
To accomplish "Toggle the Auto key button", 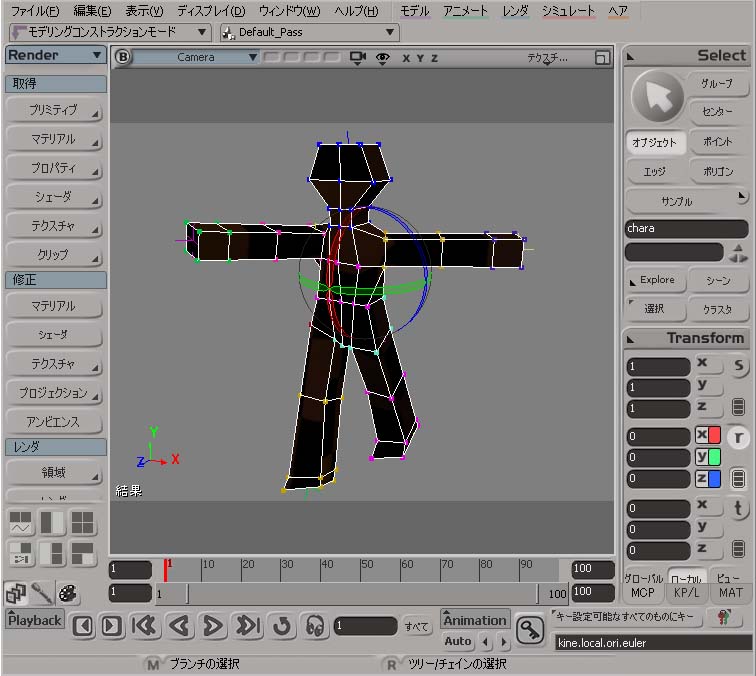I will tap(457, 642).
